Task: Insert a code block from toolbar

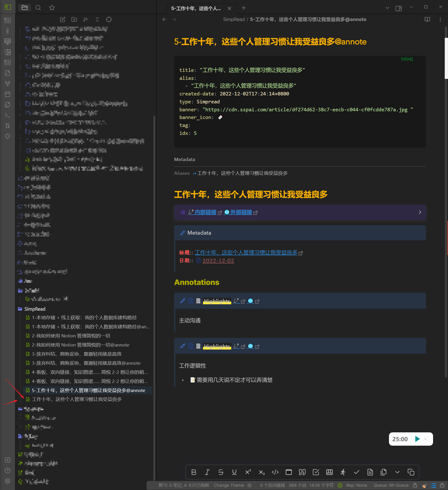Action: pos(289,472)
